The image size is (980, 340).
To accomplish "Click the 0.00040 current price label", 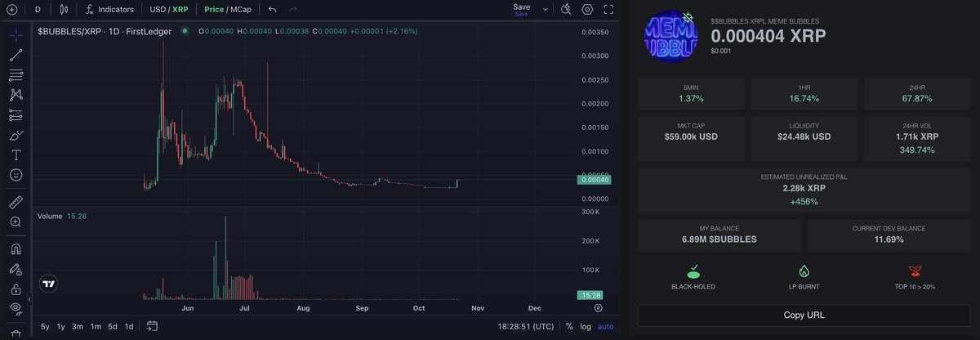I will 593,179.
